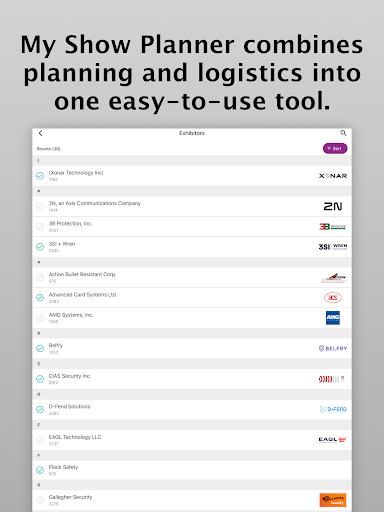The height and width of the screenshot is (512, 384).
Task: Toggle the Advanced Card Systems checkmark
Action: pos(40,297)
